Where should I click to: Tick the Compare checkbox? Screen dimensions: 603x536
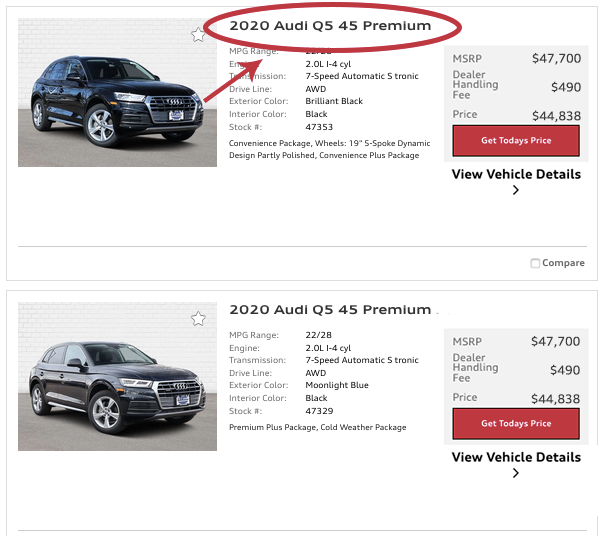535,263
